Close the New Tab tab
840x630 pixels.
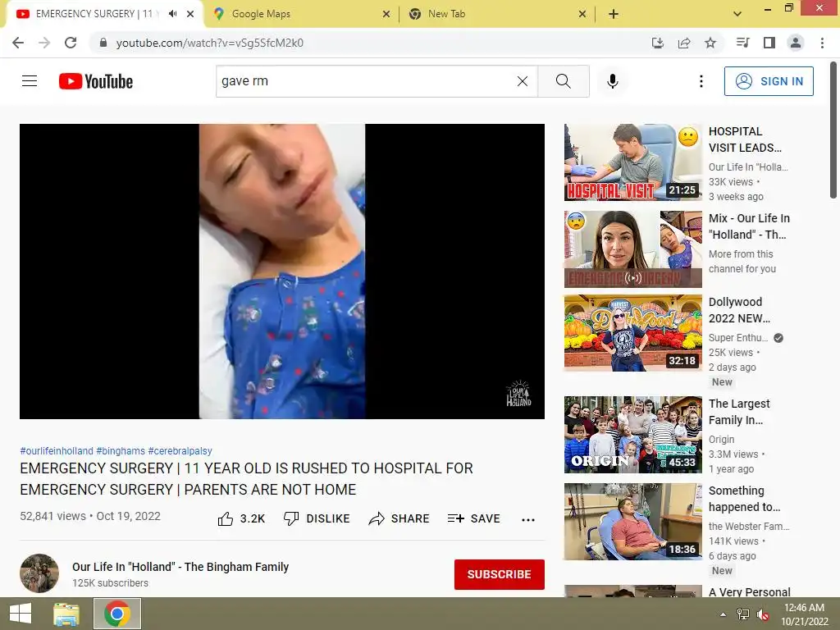[582, 14]
